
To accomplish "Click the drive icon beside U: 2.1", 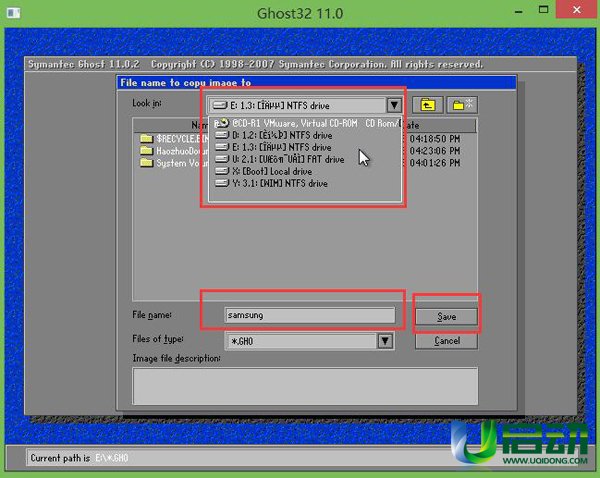I will 222,159.
